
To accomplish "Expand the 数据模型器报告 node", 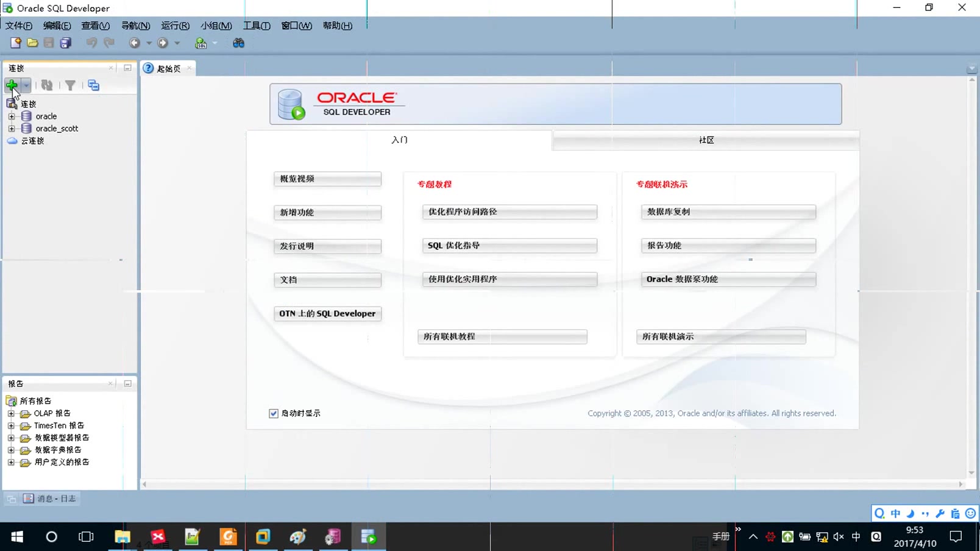I will tap(11, 438).
